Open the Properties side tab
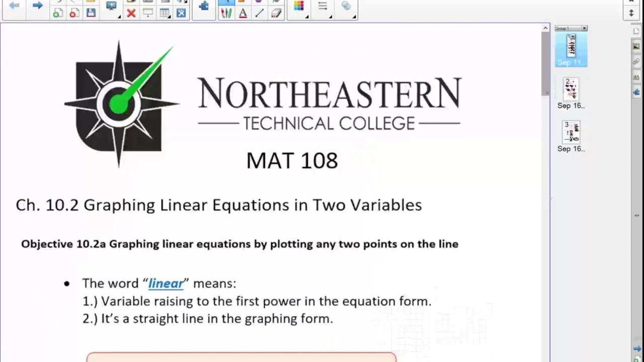 (636, 77)
